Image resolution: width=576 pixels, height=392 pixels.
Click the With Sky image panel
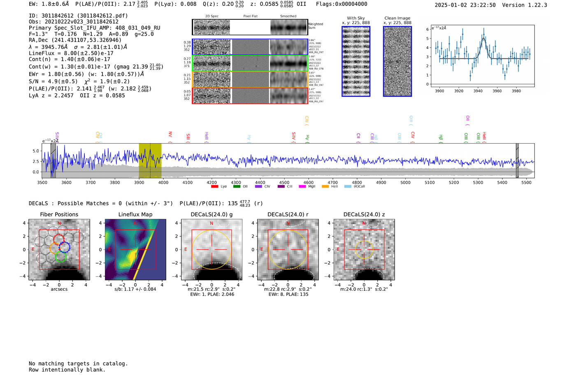tap(356, 61)
